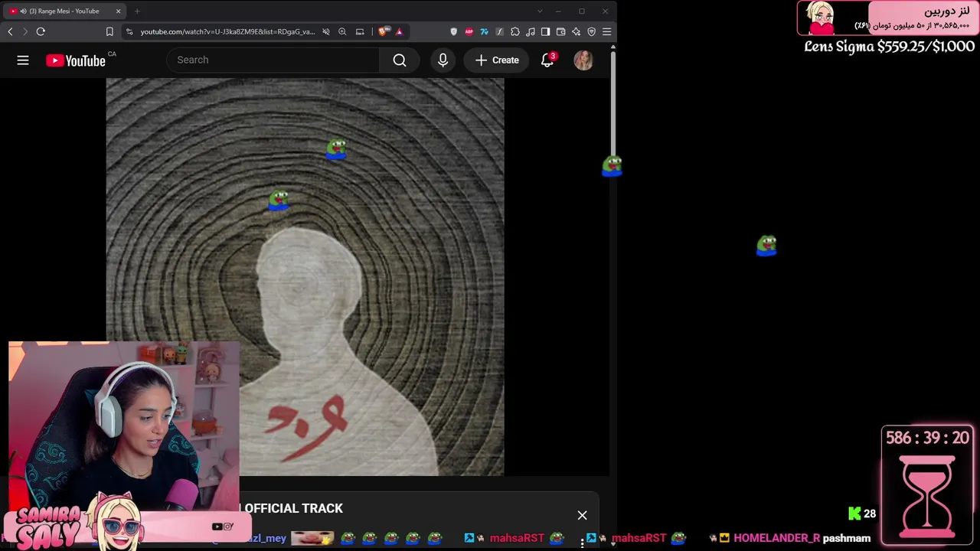Open the ABP ad blocker extension
This screenshot has height=551, width=980.
pos(469,31)
